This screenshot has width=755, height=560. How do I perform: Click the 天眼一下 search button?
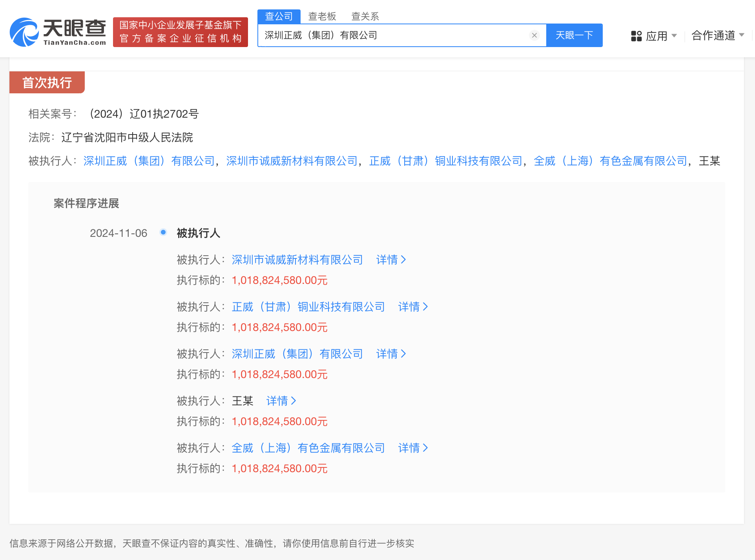coord(574,35)
